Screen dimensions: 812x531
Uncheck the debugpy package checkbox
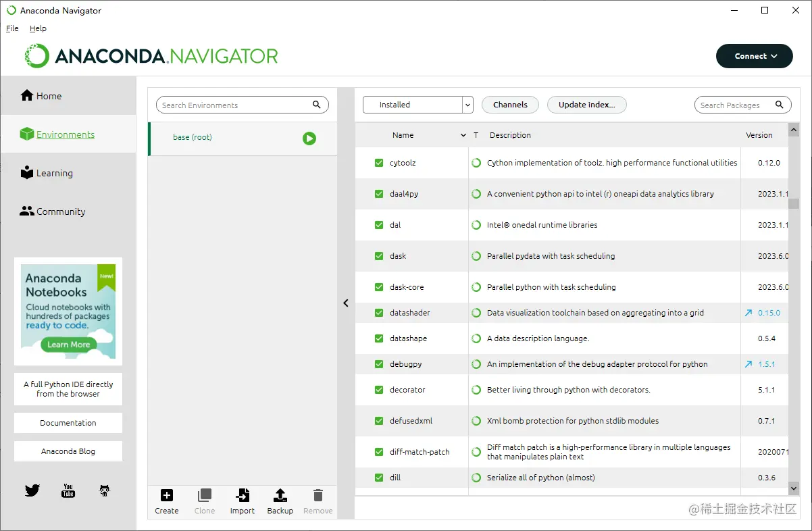pyautogui.click(x=379, y=364)
